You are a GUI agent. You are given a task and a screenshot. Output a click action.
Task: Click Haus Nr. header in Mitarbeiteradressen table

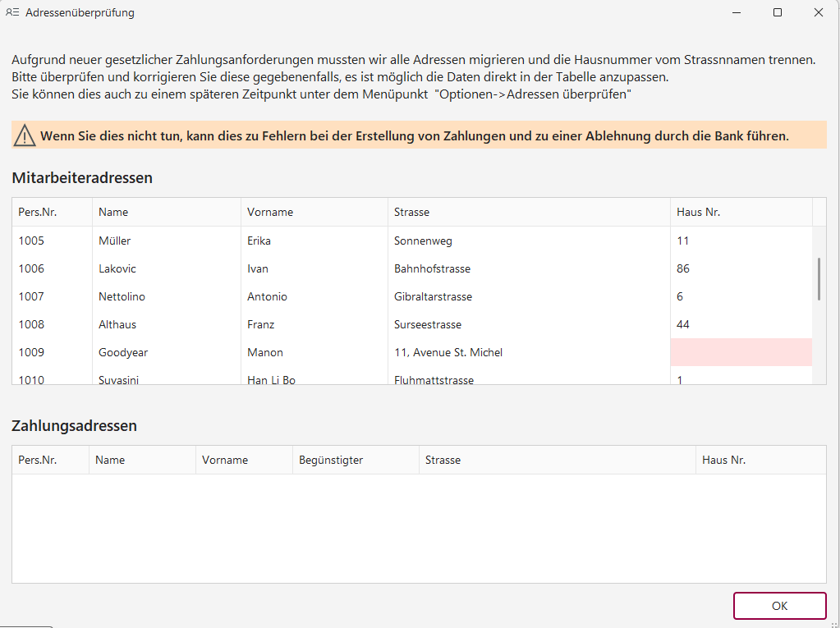pos(698,212)
